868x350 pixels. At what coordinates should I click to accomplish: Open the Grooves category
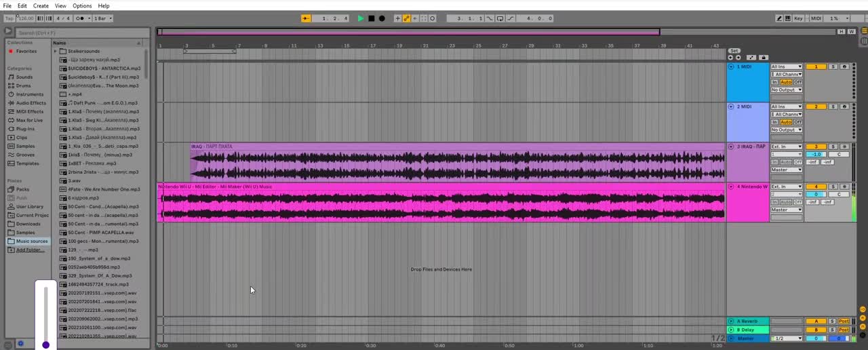[25, 155]
